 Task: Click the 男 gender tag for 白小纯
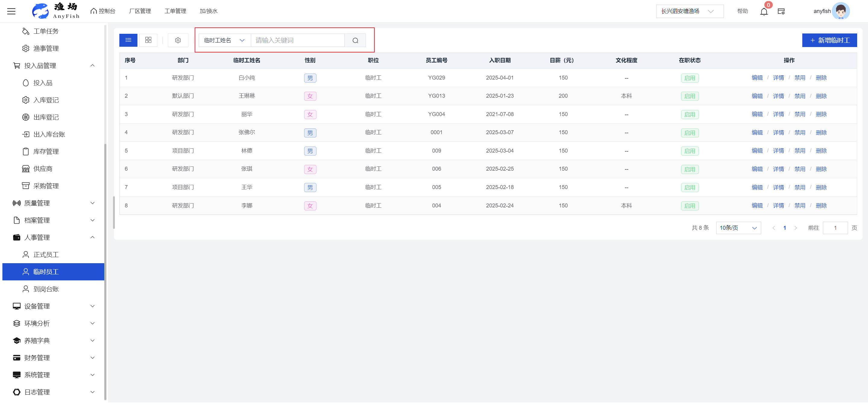pos(310,78)
